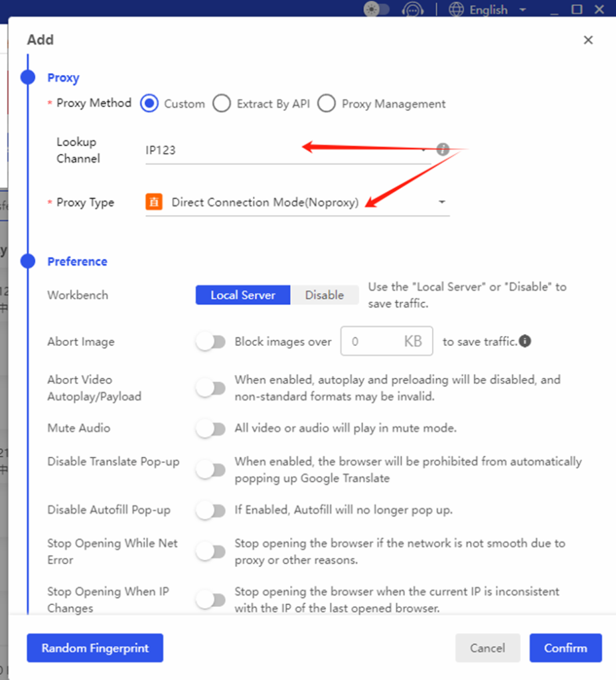Select the Custom proxy method

point(149,104)
